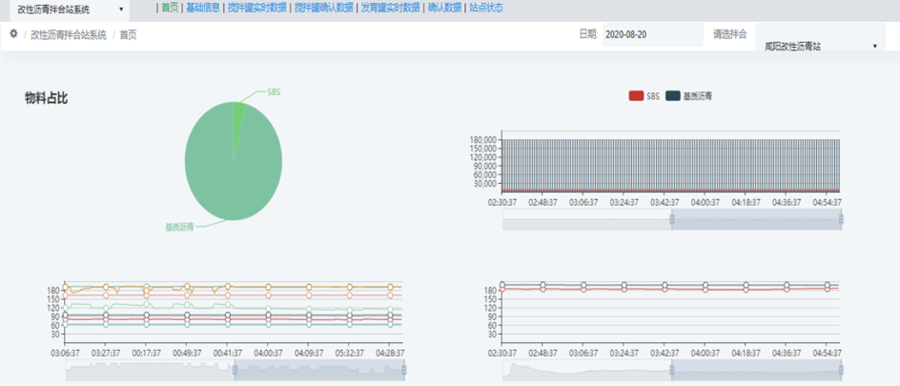Toggle the SBS red legend swatch

(636, 96)
